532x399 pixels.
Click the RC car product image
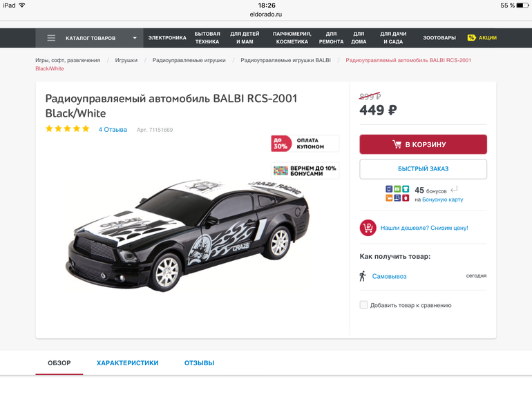pos(188,235)
